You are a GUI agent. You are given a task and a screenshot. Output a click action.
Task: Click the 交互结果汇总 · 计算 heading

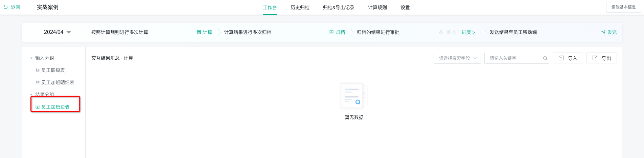point(112,58)
